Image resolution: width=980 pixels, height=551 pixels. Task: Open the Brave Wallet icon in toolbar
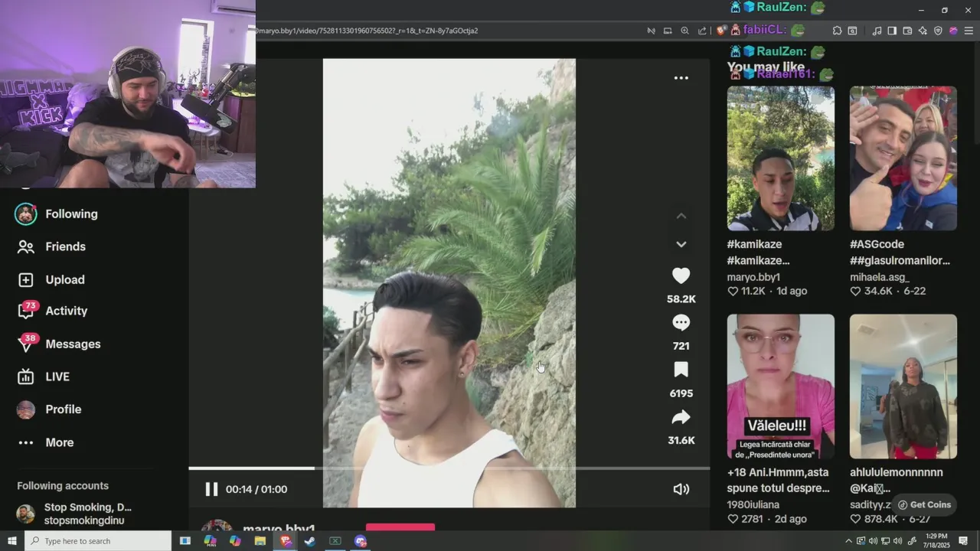pyautogui.click(x=907, y=31)
